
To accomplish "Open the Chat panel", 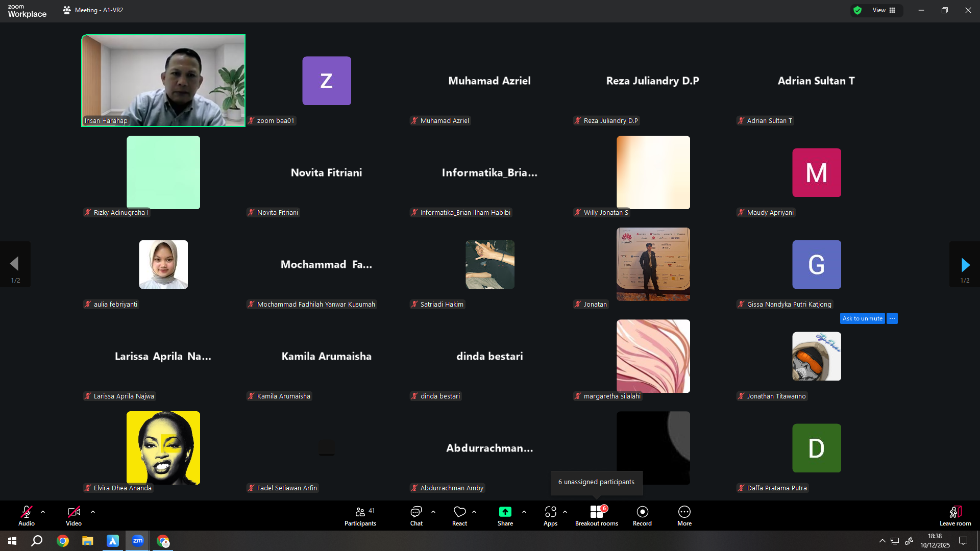I will 416,515.
